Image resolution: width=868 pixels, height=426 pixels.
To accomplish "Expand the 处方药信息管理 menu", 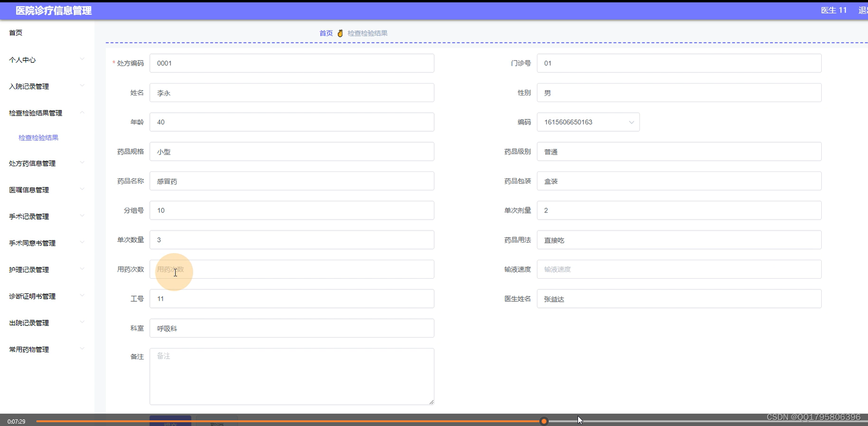I will (x=47, y=163).
